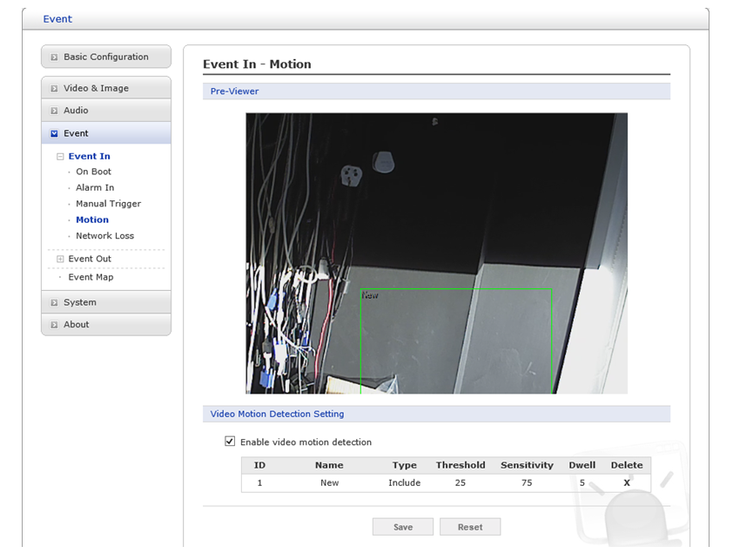The height and width of the screenshot is (560, 733).
Task: Click the System section arrow icon
Action: pyautogui.click(x=54, y=303)
